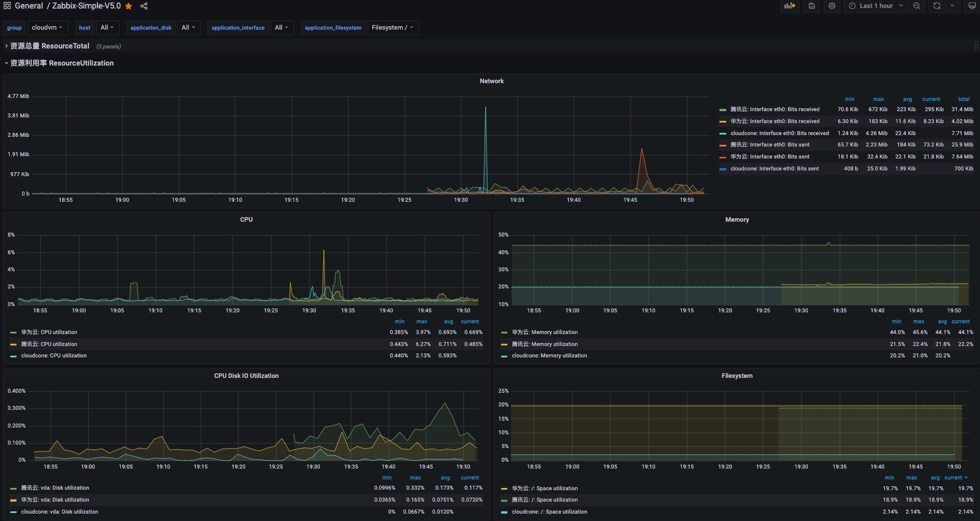Unstar the dashboard using the star icon
980x521 pixels.
[x=129, y=6]
